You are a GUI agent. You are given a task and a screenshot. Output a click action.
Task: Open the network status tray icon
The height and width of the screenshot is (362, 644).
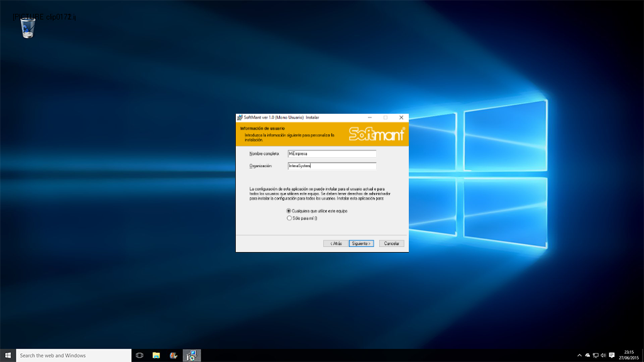click(x=596, y=355)
